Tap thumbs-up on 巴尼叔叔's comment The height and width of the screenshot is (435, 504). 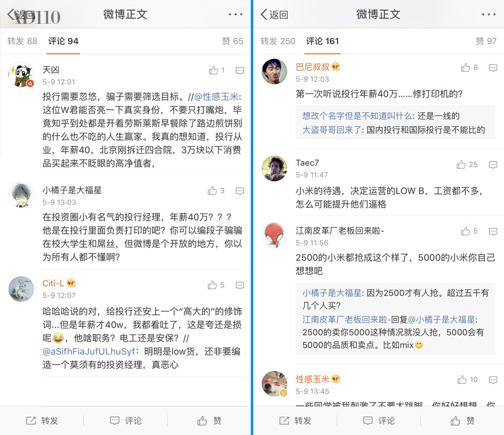465,67
